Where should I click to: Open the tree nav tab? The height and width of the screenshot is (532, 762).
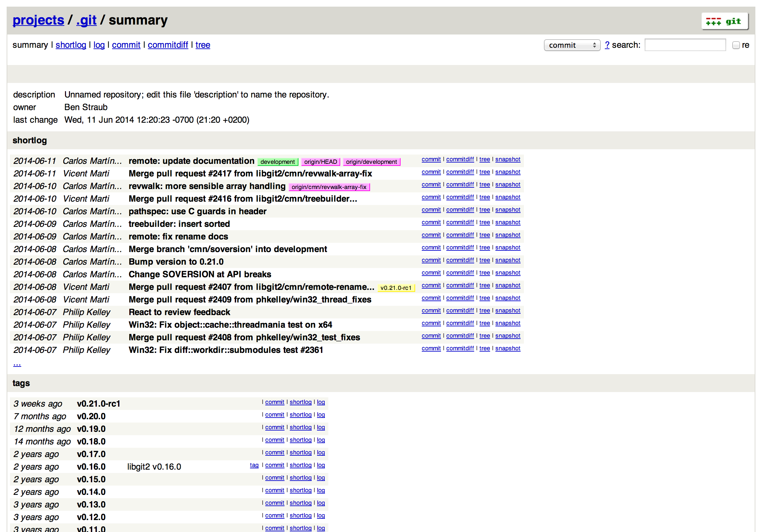pyautogui.click(x=203, y=45)
